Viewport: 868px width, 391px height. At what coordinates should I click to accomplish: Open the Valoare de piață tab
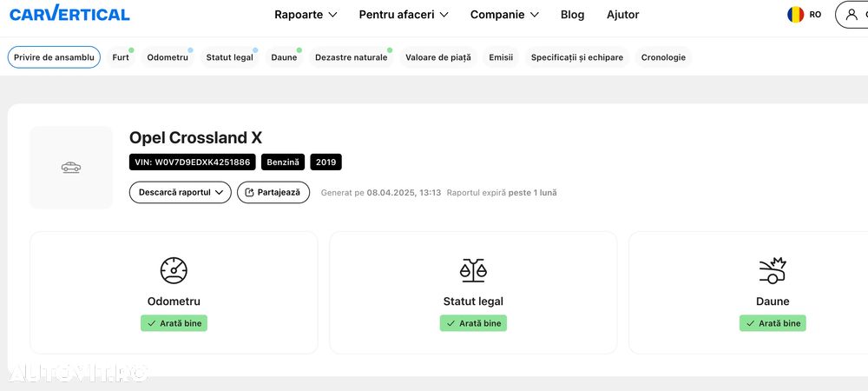[x=437, y=57]
